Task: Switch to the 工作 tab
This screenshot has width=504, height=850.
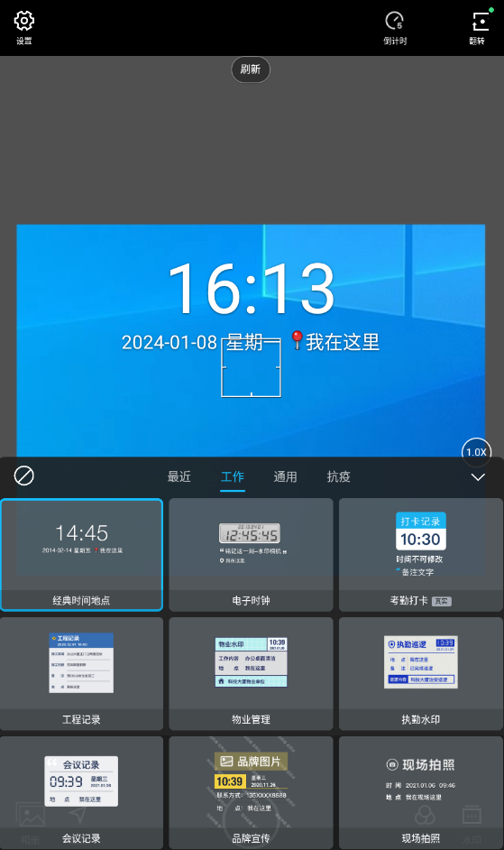Action: coord(233,476)
